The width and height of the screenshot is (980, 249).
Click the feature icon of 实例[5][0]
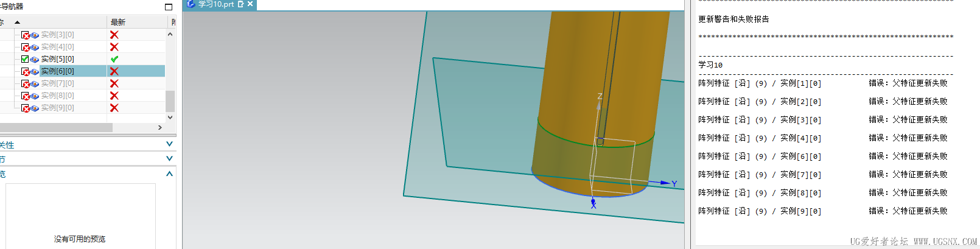35,59
